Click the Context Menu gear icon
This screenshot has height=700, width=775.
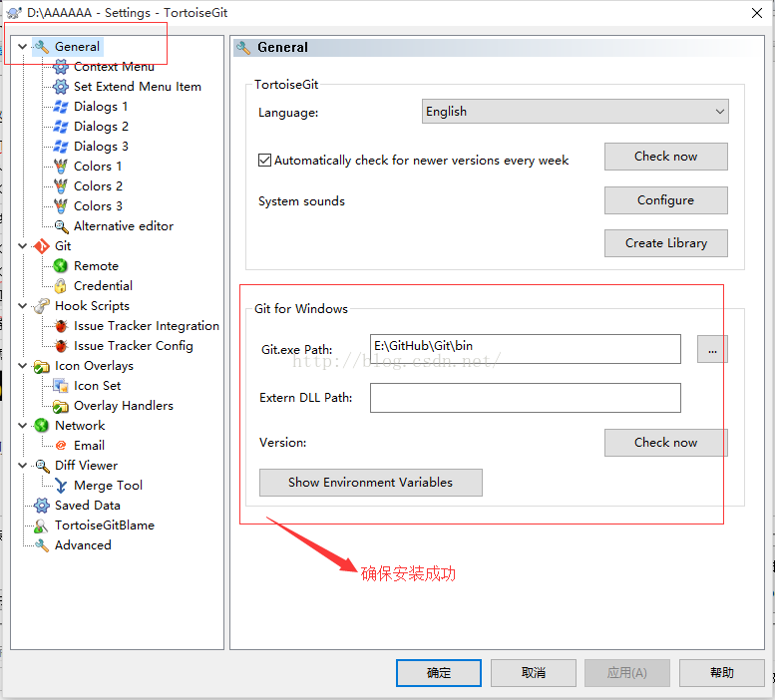(60, 66)
